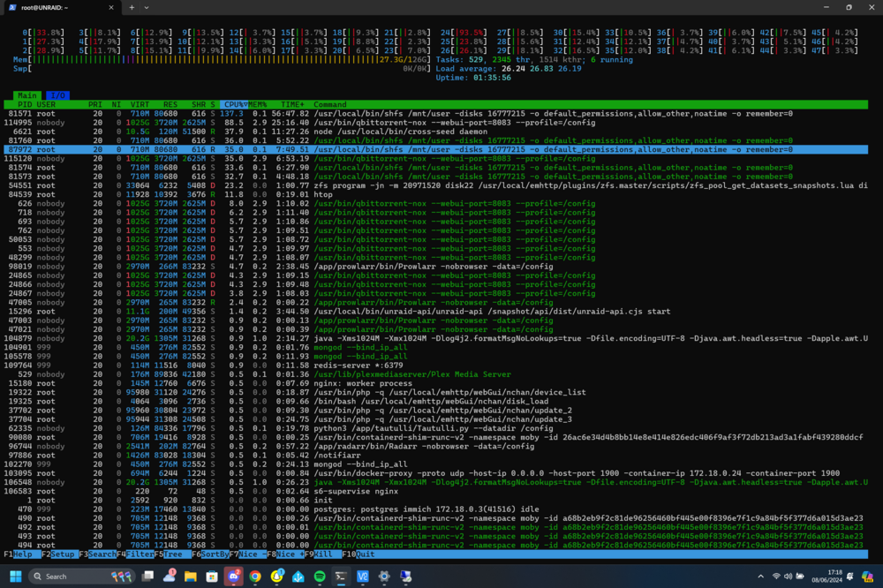Launch File Explorer from the taskbar
883x588 pixels.
[x=191, y=577]
